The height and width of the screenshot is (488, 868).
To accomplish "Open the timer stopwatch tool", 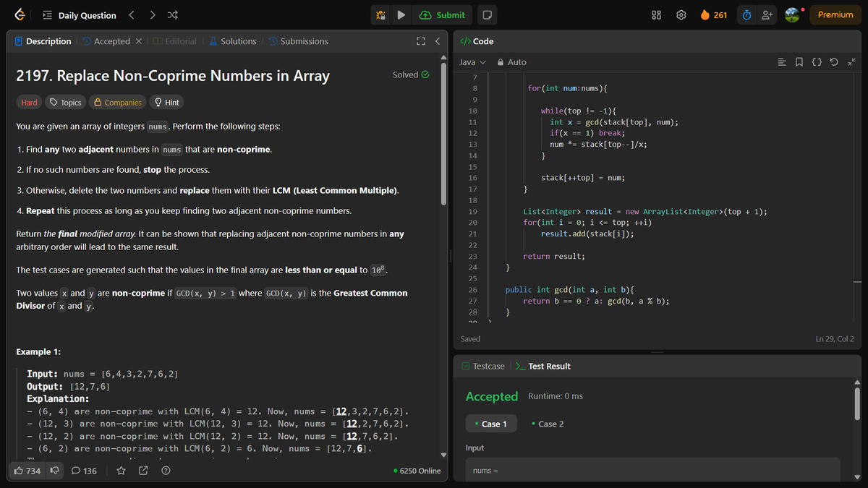I will tap(746, 14).
